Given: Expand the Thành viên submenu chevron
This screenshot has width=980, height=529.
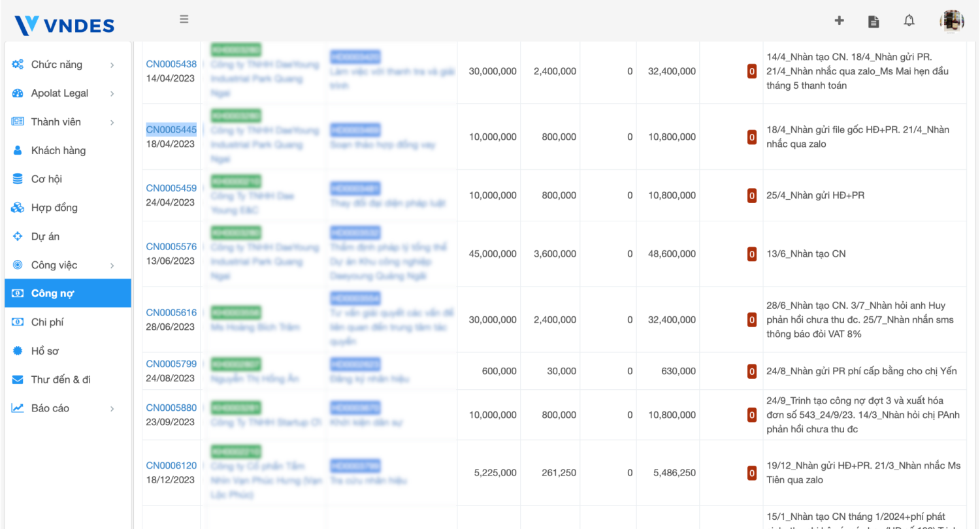Looking at the screenshot, I should point(112,123).
